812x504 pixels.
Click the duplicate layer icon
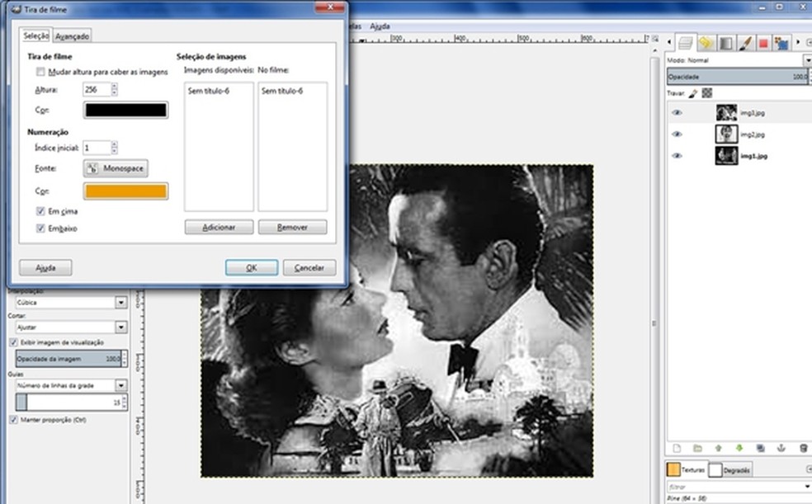pos(760,448)
